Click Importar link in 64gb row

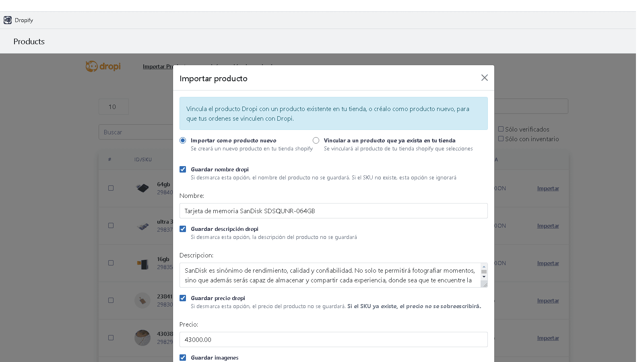pos(548,188)
